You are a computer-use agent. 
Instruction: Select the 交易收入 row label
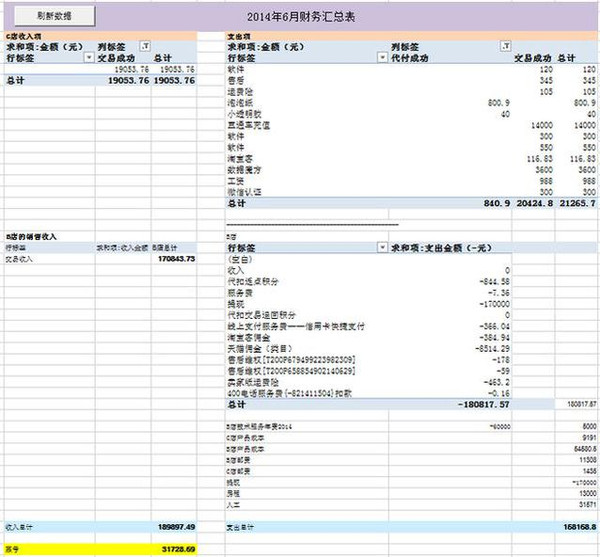click(x=19, y=259)
